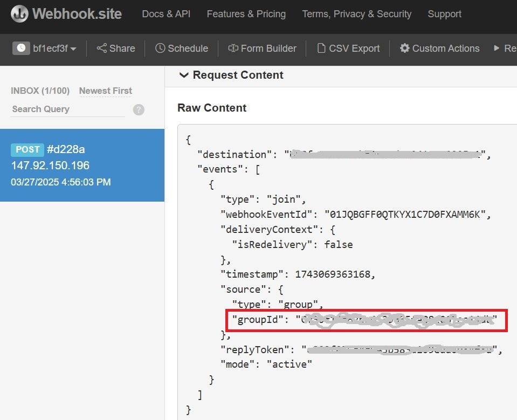Open the Docs & API page
Screen dimensions: 517x420
tap(166, 14)
